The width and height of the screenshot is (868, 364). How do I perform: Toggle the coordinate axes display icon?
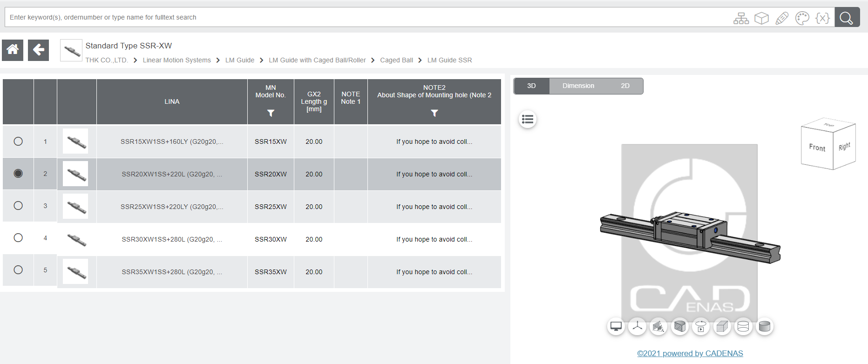637,326
